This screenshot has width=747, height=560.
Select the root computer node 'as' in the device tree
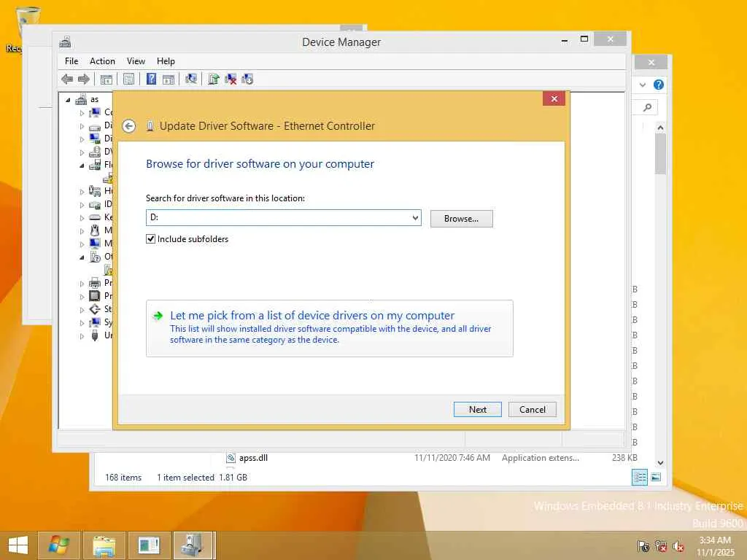pos(94,99)
